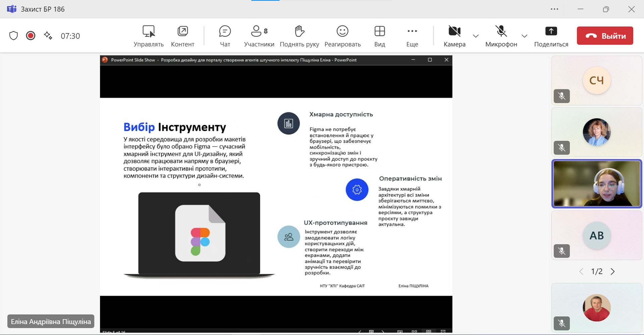644x335 pixels.
Task: Open the Еще more actions menu
Action: [x=412, y=36]
